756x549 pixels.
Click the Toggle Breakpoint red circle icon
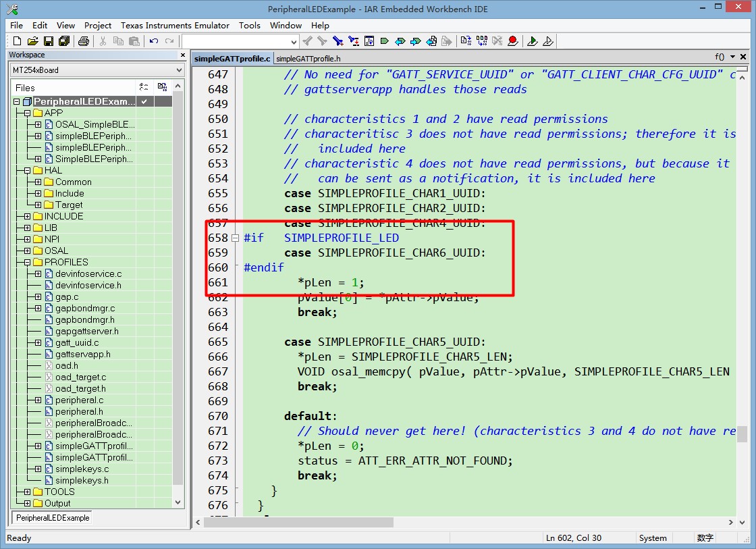[513, 41]
